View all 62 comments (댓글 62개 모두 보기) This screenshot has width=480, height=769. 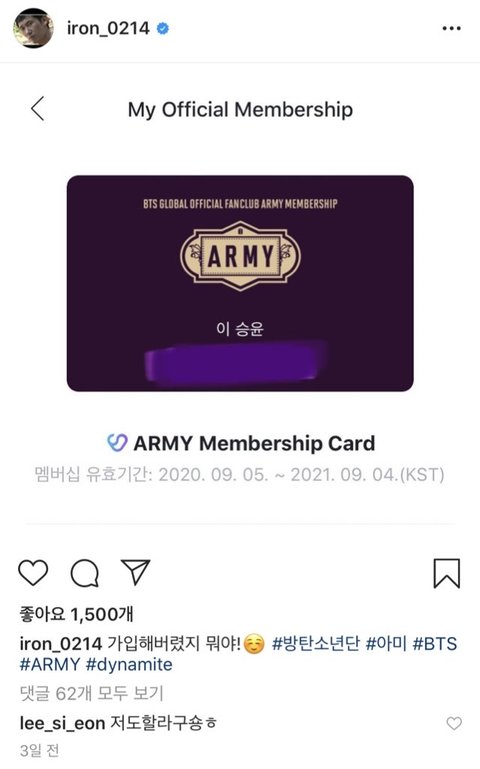point(92,693)
